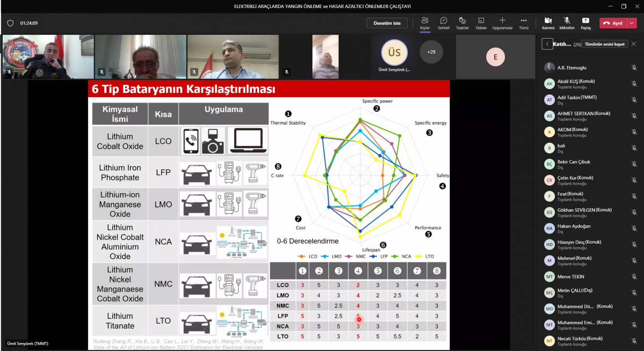Open the Odalar breakout rooms
Screen dimensions: 644x351
tap(481, 23)
